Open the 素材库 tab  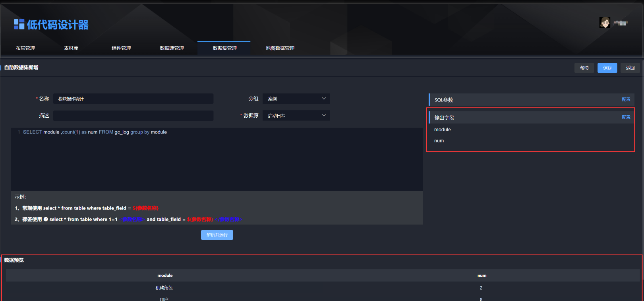[71, 48]
